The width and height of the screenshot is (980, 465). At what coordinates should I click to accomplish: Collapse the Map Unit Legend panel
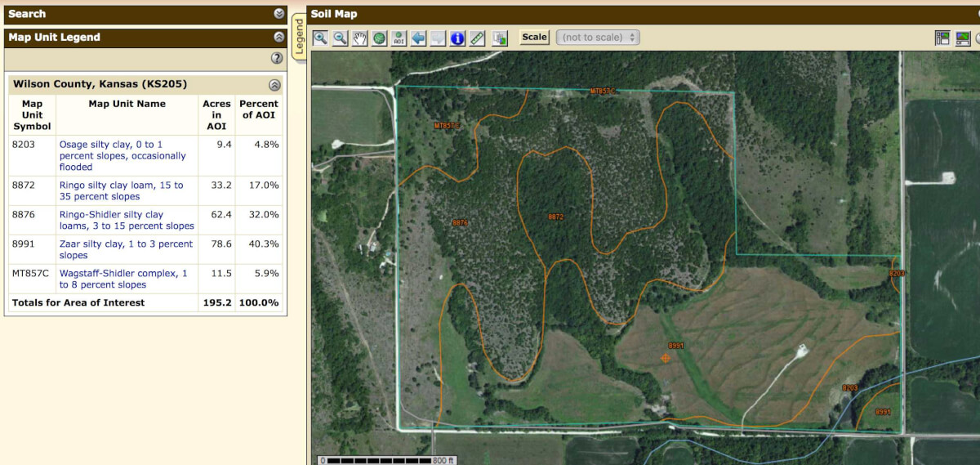(279, 37)
